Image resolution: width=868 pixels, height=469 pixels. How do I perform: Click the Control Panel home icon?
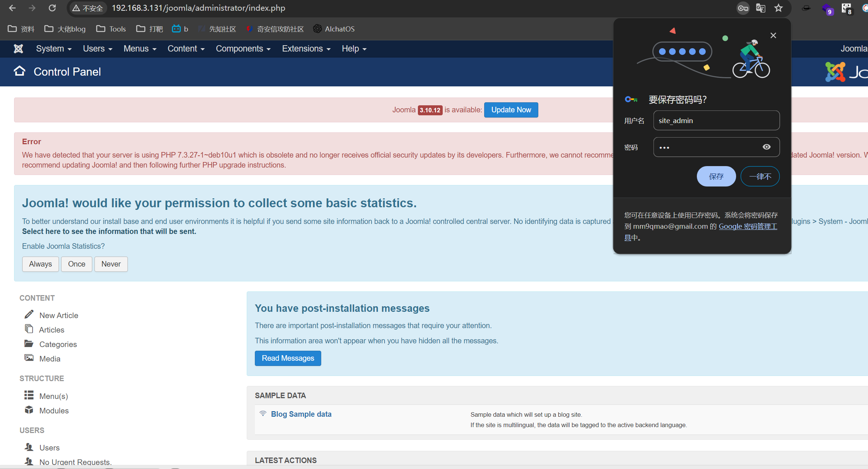20,71
